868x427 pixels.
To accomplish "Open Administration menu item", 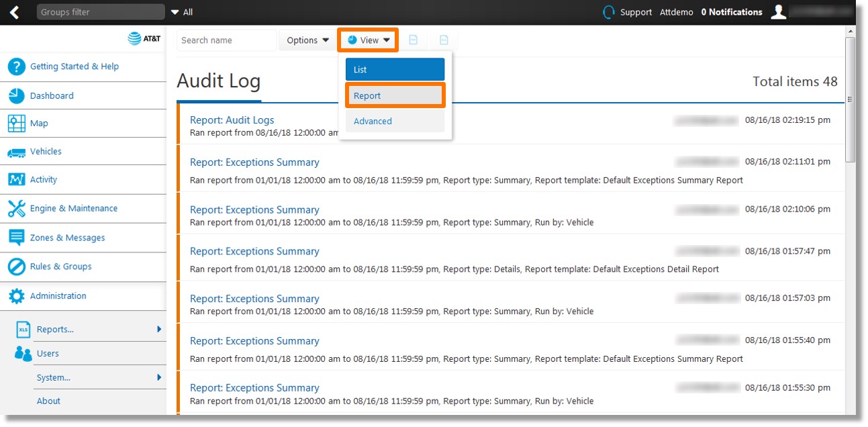I will tap(58, 296).
